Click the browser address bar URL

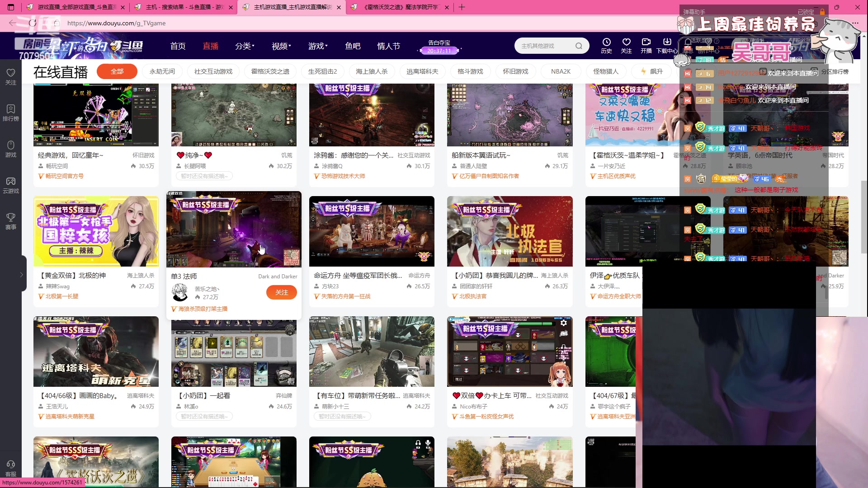117,23
